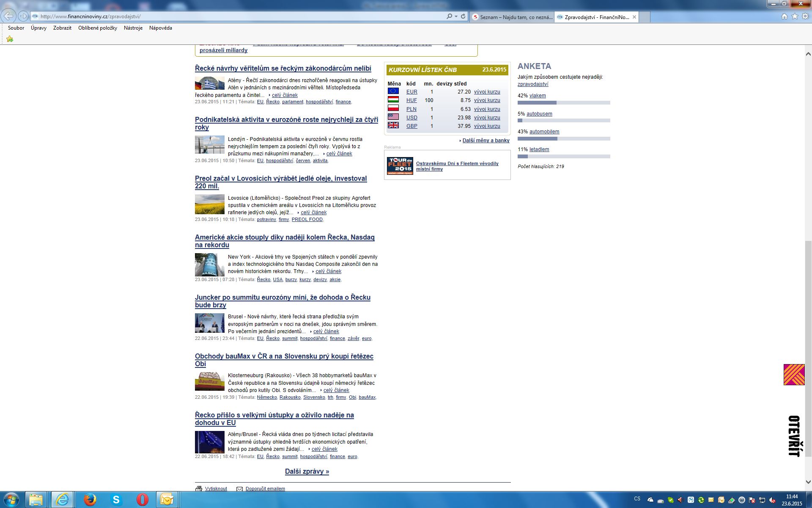Viewport: 812px width, 508px height.
Task: Open the Soubor menu
Action: point(16,28)
